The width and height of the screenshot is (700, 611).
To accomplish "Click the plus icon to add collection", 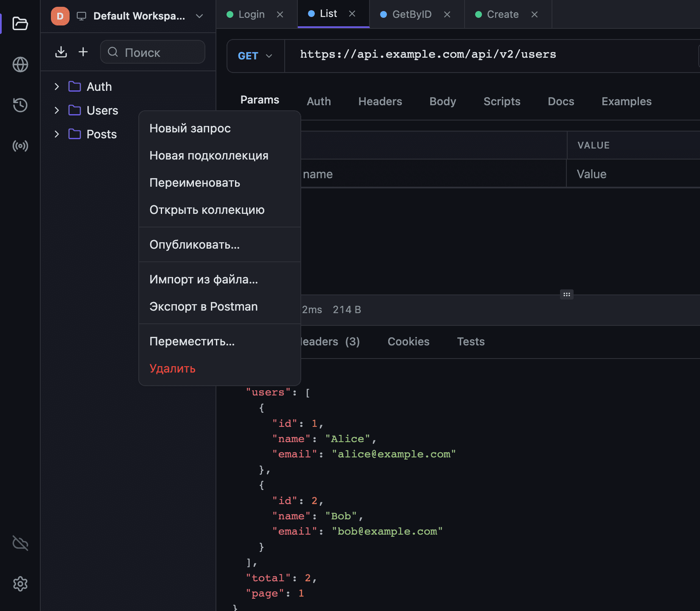I will pyautogui.click(x=83, y=52).
